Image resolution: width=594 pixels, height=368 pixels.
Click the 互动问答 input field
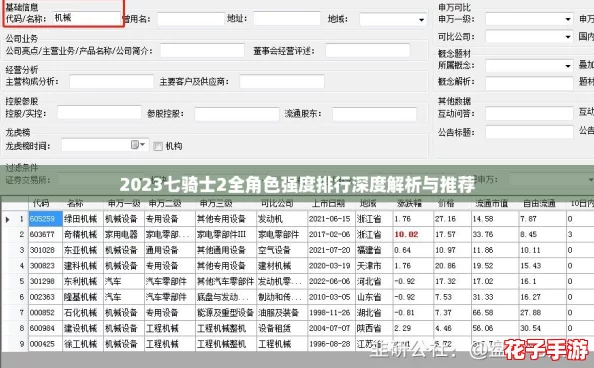pyautogui.click(x=529, y=113)
